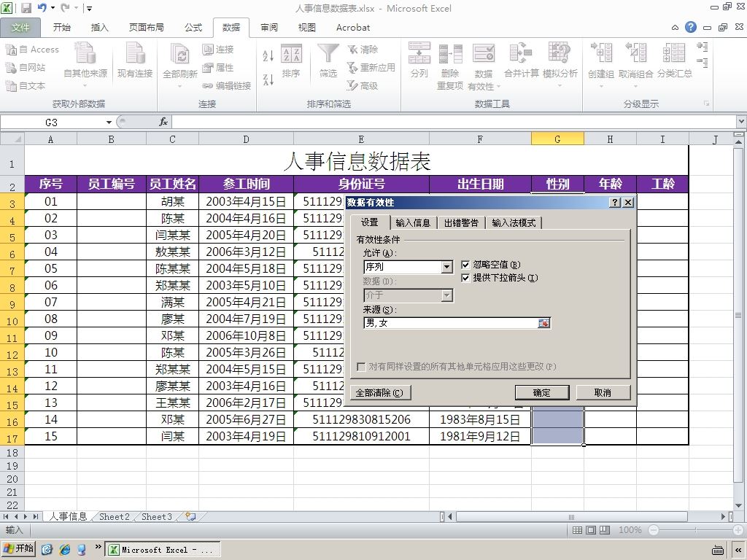Click the select all corner cell

click(12, 139)
